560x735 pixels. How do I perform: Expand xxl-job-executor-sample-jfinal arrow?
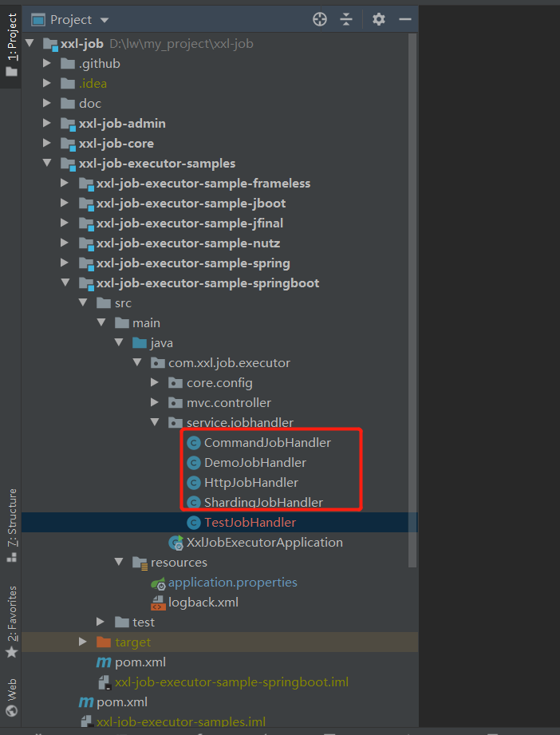point(65,223)
